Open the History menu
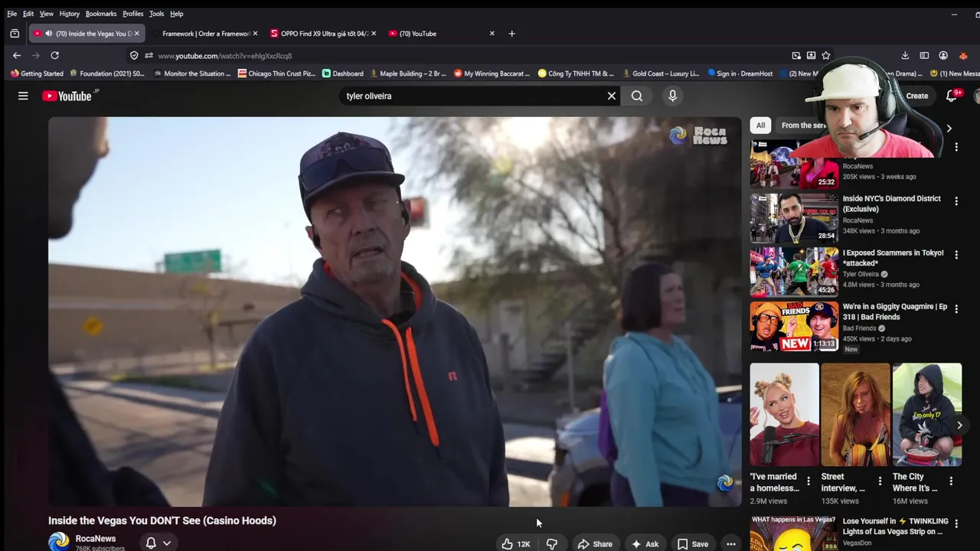This screenshot has height=551, width=980. [x=69, y=14]
